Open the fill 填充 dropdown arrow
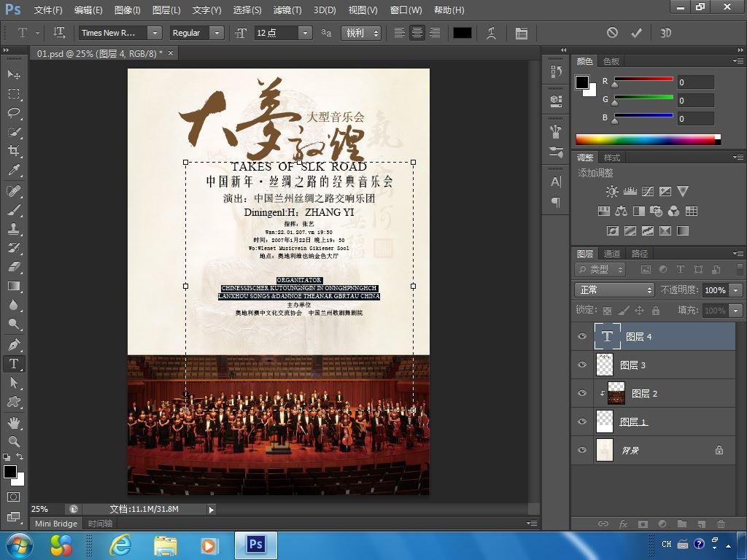The height and width of the screenshot is (560, 747). 737,311
